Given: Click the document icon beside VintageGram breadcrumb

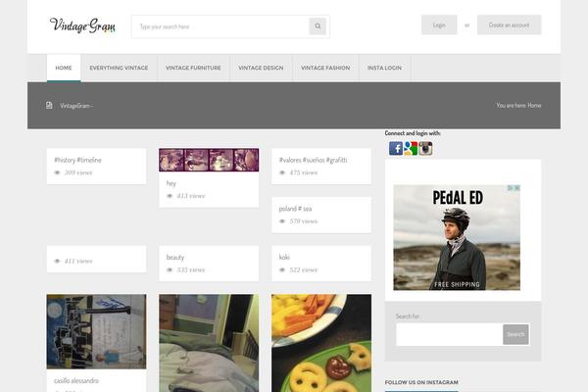Looking at the screenshot, I should click(x=49, y=106).
